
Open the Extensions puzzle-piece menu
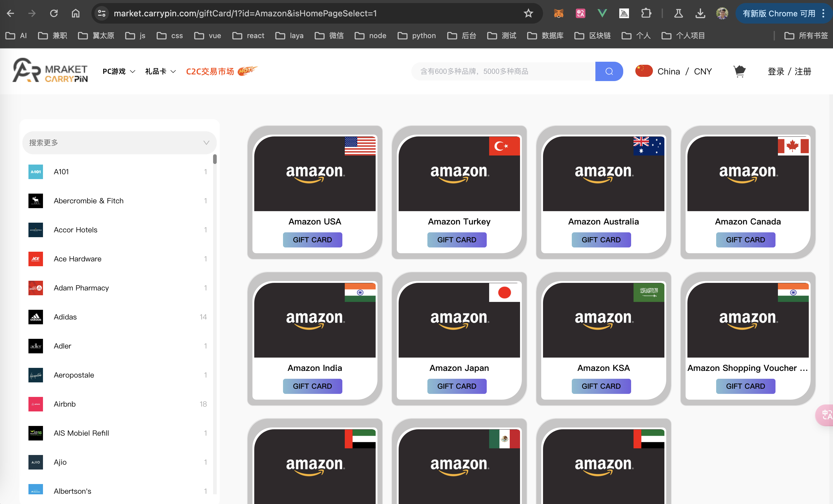point(646,14)
